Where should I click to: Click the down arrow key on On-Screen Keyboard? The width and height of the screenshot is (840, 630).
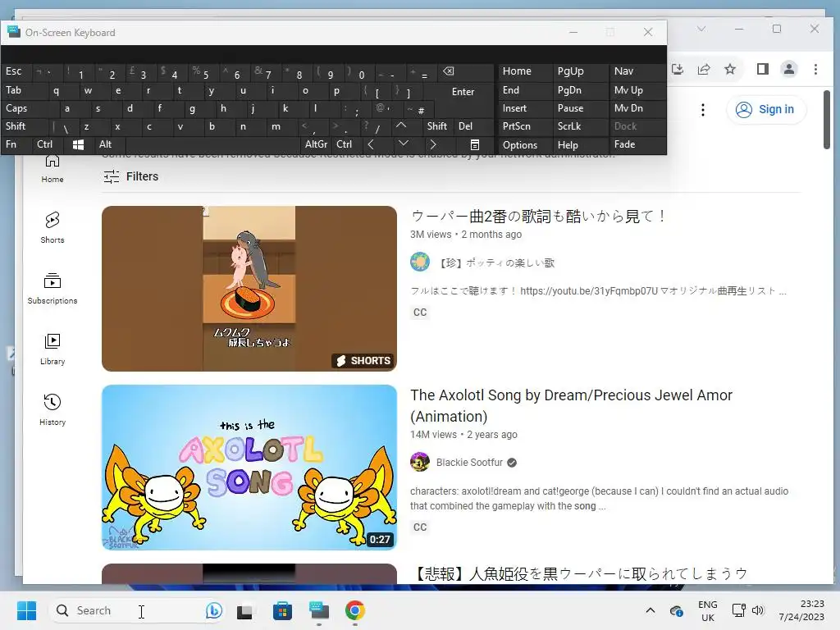coord(404,144)
